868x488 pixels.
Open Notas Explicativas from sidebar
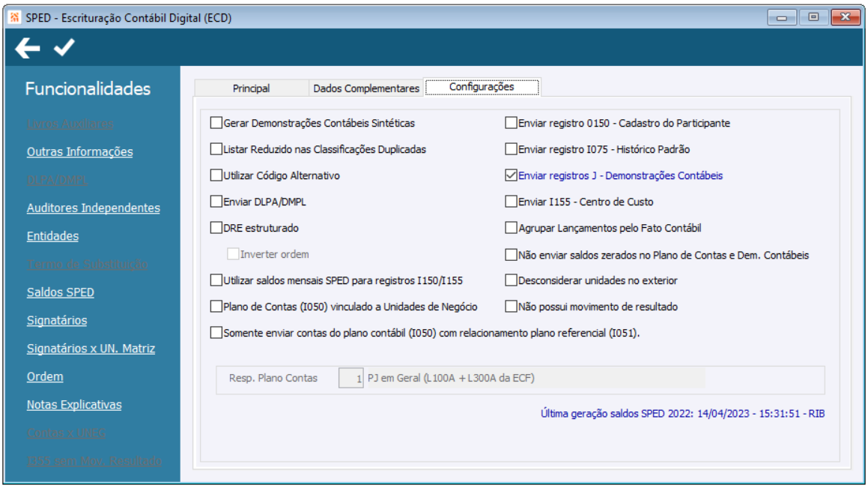click(74, 405)
